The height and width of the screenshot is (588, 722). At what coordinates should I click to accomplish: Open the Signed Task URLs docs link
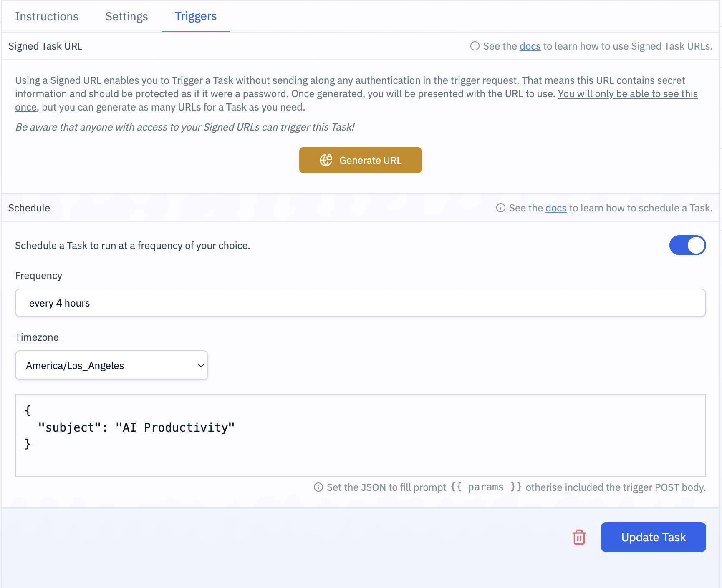point(530,46)
